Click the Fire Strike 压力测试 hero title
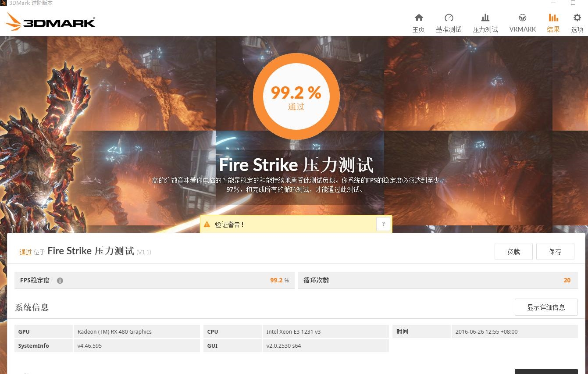The height and width of the screenshot is (374, 588). 296,165
